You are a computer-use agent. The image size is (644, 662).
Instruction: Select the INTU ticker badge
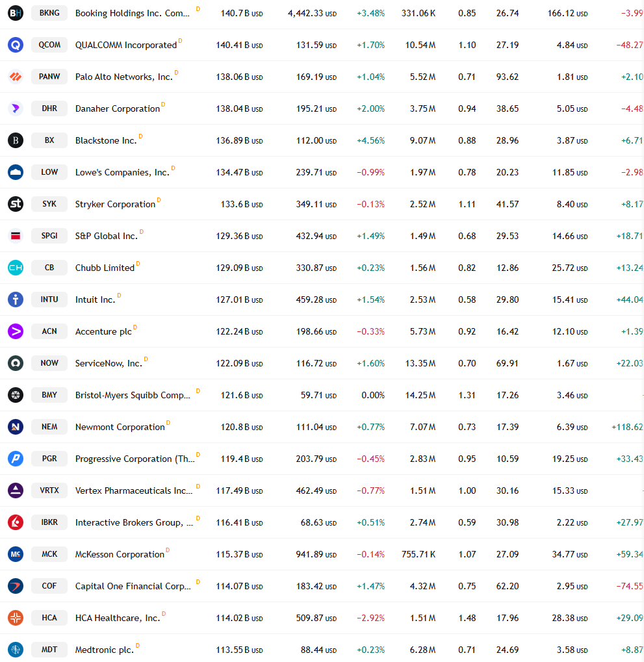(x=49, y=299)
